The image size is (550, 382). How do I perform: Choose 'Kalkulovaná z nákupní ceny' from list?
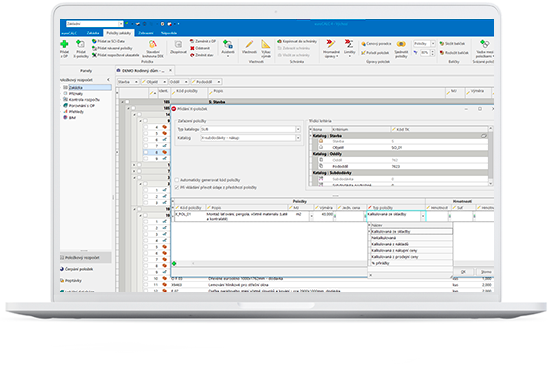click(411, 250)
